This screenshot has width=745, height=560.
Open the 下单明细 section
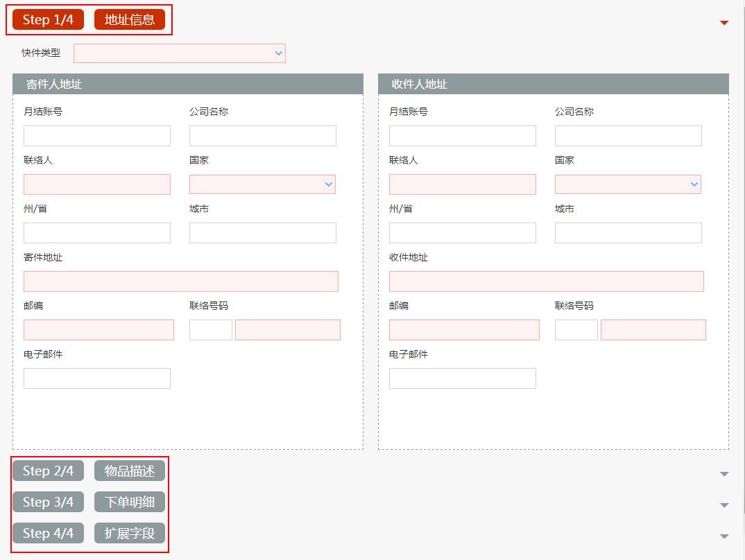point(130,502)
